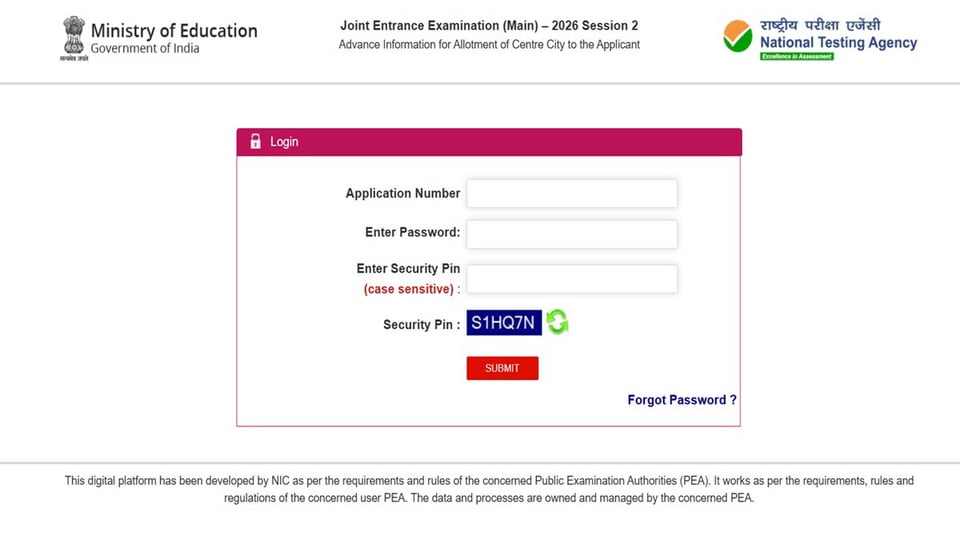Click the Excellence in Assessment green badge

(797, 56)
